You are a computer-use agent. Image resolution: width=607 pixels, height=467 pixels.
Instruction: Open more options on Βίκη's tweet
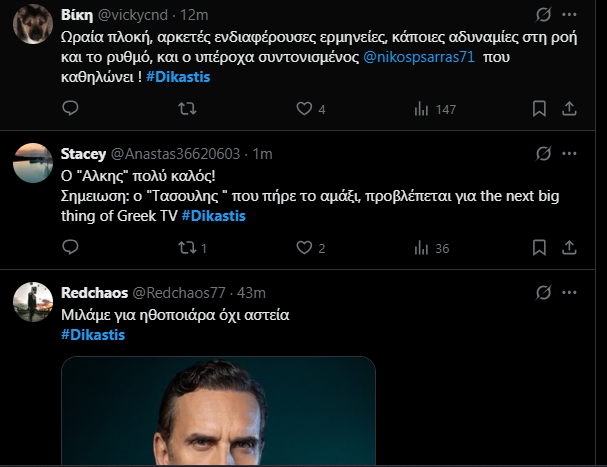[569, 17]
